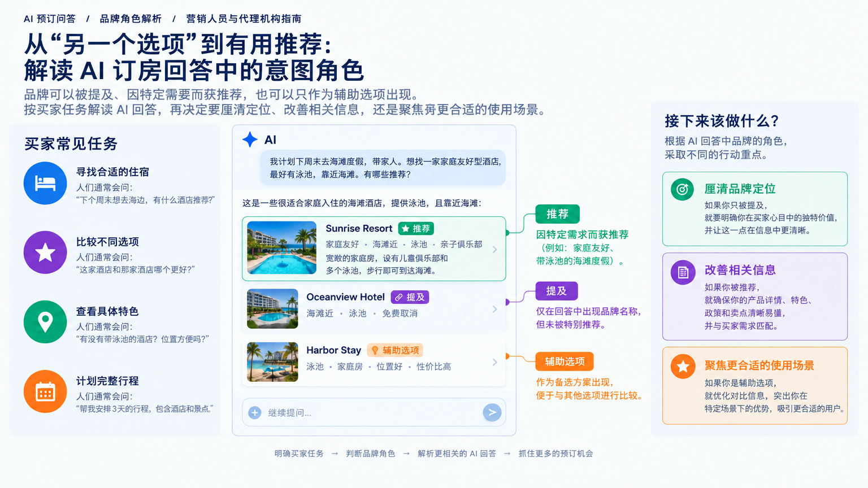Viewport: 868px width, 488px height.
Task: Click the 继续提问 input field
Action: tap(374, 413)
